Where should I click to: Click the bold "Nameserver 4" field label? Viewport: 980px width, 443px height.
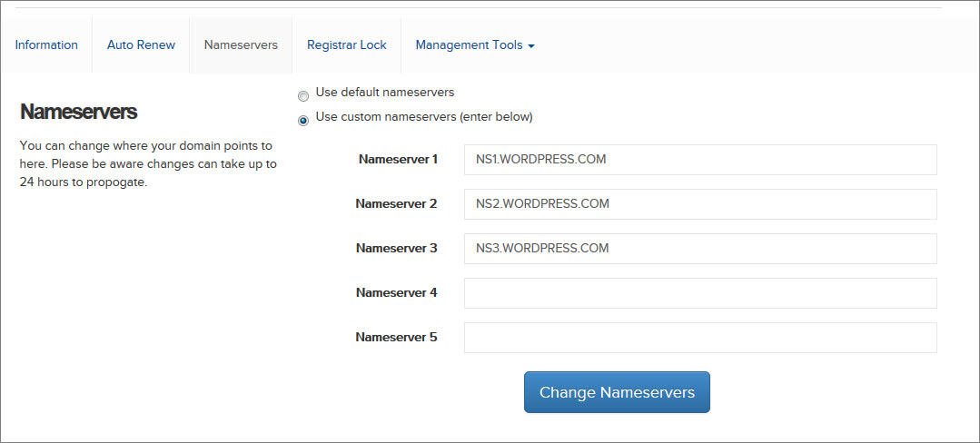pyautogui.click(x=396, y=293)
